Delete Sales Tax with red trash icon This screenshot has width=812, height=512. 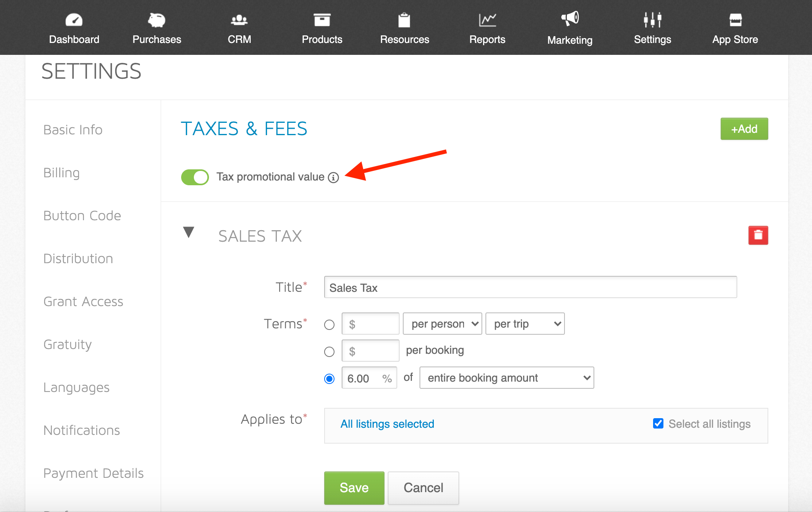[758, 235]
